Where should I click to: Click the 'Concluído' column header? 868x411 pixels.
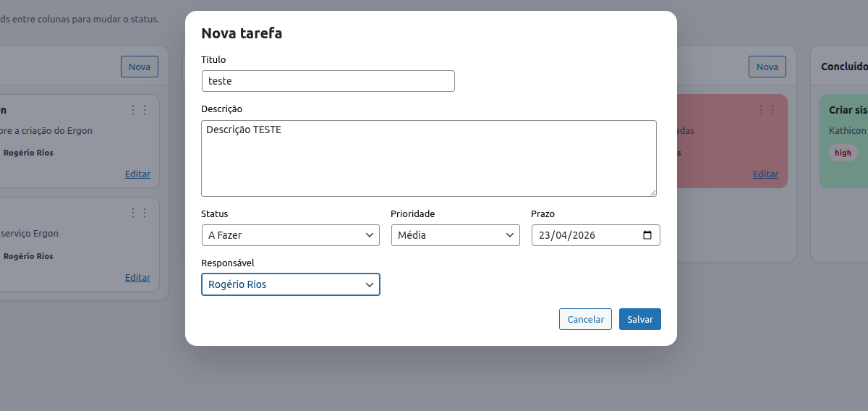tap(844, 67)
